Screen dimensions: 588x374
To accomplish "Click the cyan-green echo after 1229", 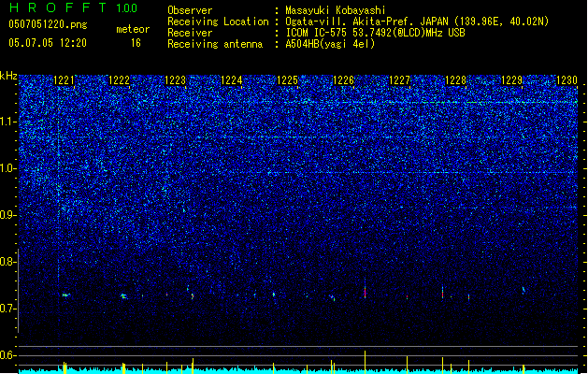I will coord(523,290).
